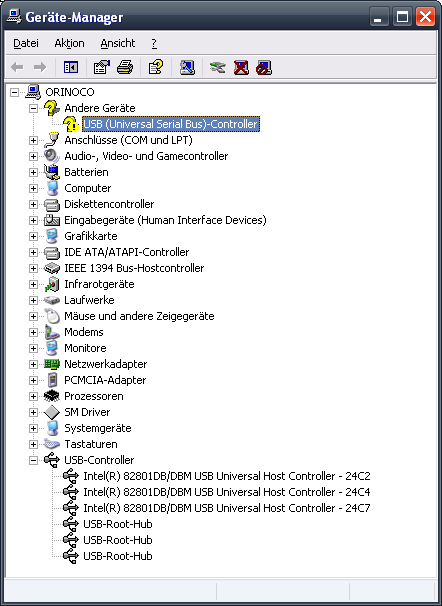Toggle the console tree pane icon
The height and width of the screenshot is (606, 442).
71,68
